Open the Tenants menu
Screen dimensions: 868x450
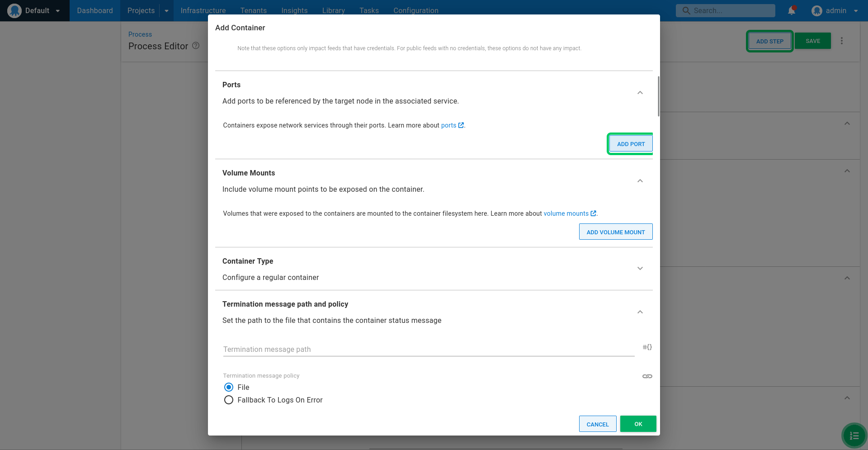click(254, 10)
